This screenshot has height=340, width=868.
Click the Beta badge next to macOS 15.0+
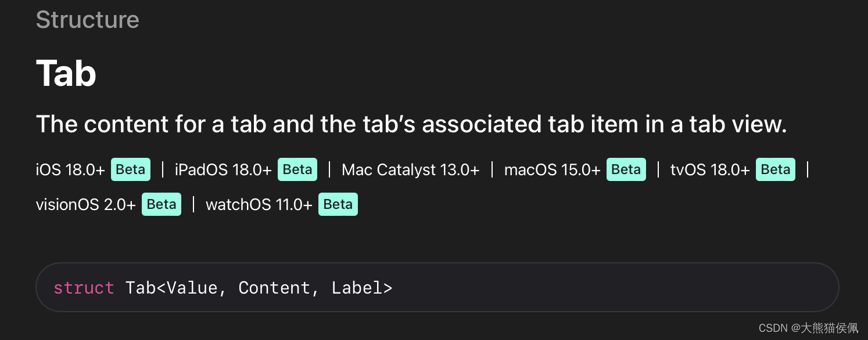click(626, 169)
